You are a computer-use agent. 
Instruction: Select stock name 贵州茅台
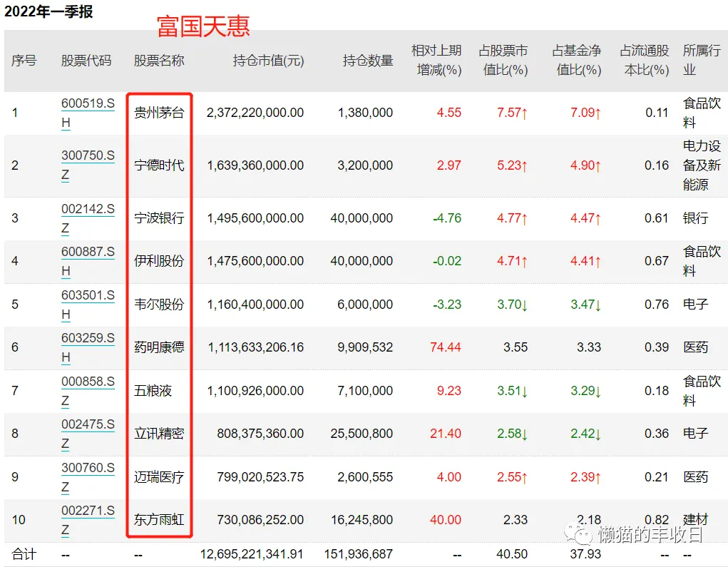point(159,113)
